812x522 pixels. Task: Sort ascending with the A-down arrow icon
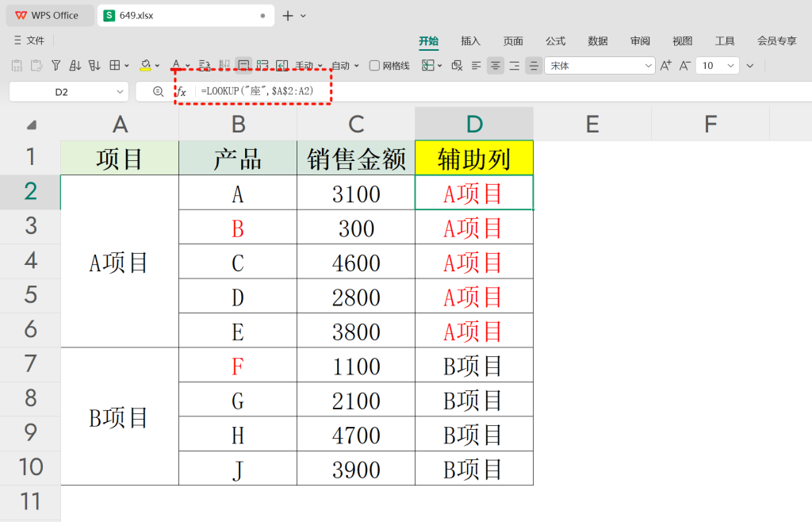tap(75, 66)
